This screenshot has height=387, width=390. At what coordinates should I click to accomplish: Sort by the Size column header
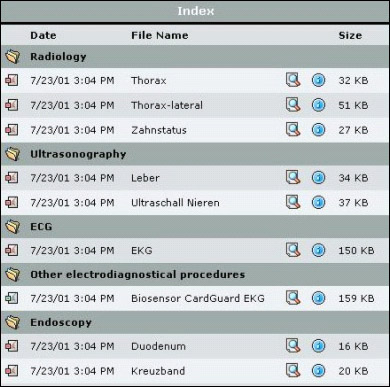coord(350,35)
